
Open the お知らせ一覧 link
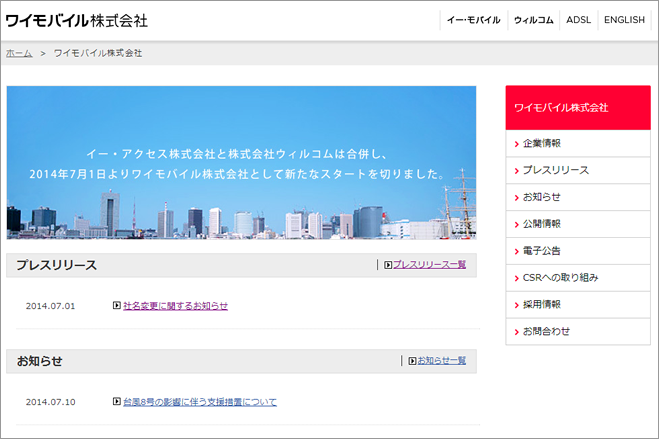[x=442, y=360]
